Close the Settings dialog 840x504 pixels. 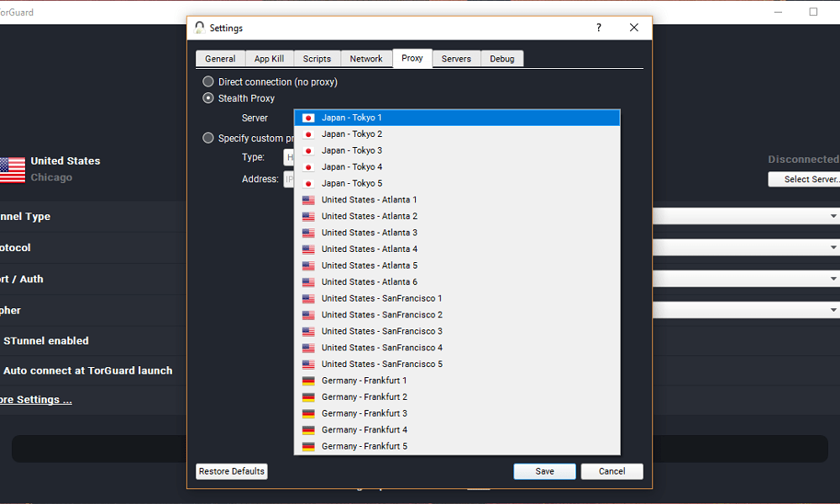coord(633,28)
